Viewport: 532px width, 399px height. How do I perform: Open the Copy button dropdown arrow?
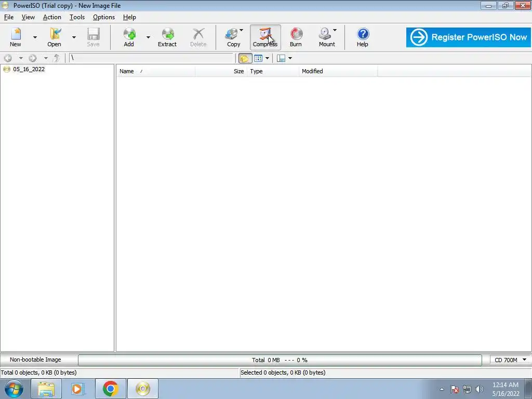pyautogui.click(x=241, y=30)
